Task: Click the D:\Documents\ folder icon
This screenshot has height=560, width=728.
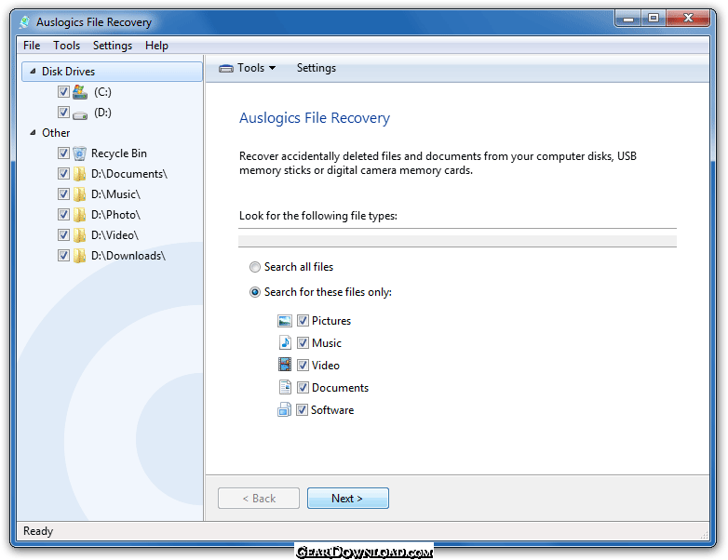Action: [80, 174]
